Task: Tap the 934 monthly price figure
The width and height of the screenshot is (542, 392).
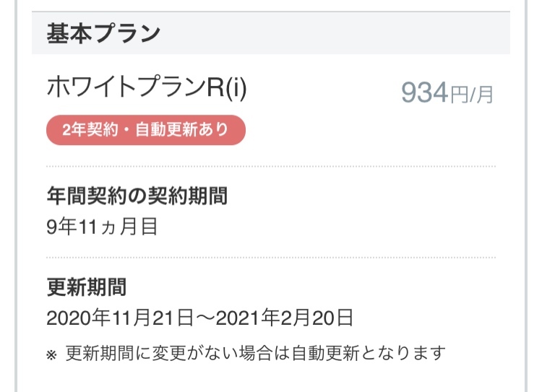Action: tap(425, 92)
